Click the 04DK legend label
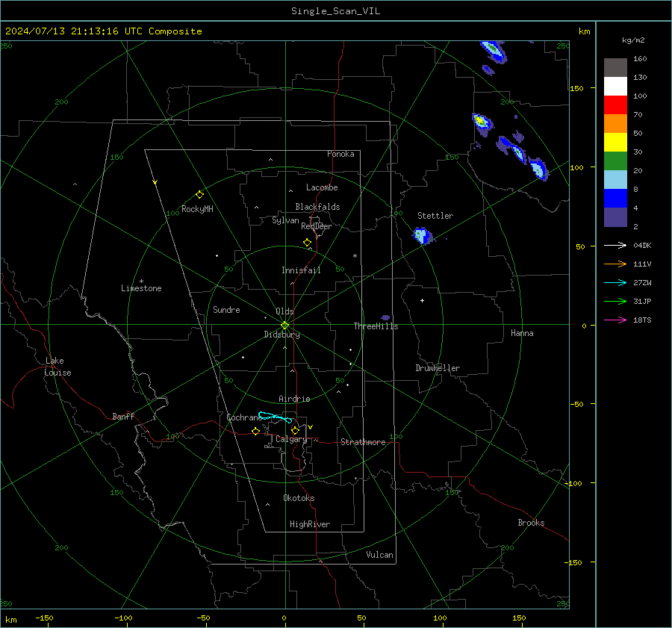672x628 pixels. pyautogui.click(x=642, y=246)
